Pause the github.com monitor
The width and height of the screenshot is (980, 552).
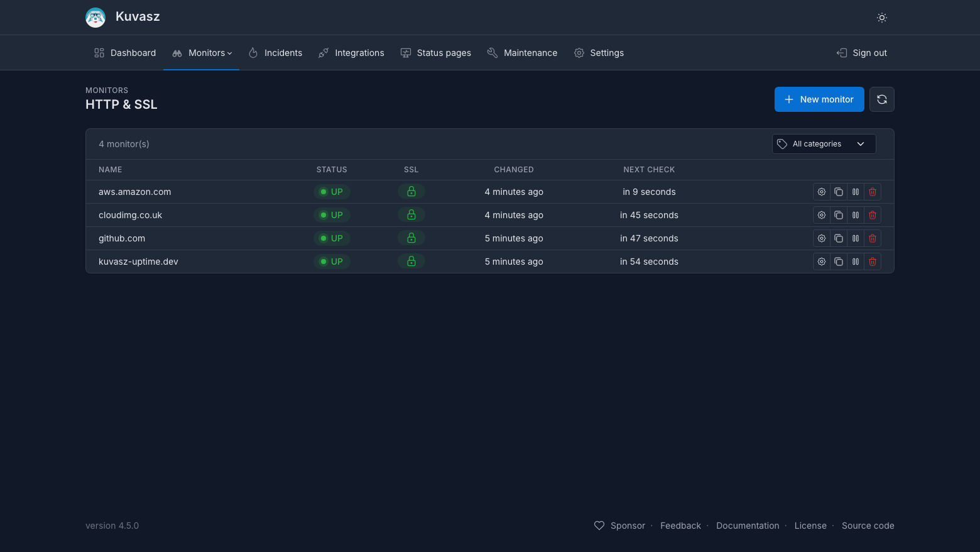point(856,238)
